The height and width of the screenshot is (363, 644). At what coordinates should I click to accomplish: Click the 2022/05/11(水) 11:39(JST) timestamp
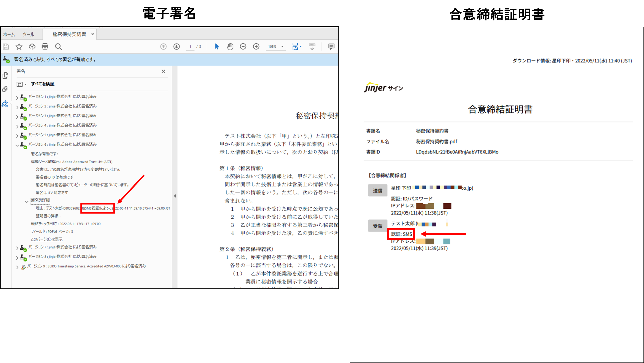point(419,248)
